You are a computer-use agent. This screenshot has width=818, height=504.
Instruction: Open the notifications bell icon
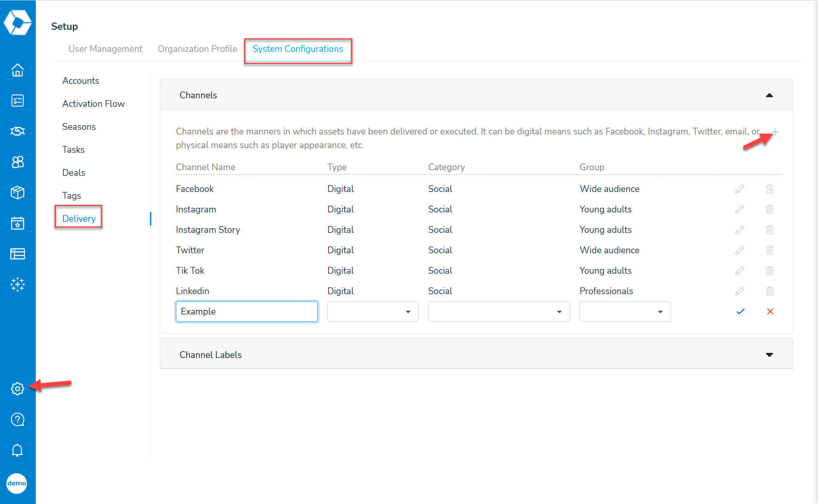click(x=17, y=450)
